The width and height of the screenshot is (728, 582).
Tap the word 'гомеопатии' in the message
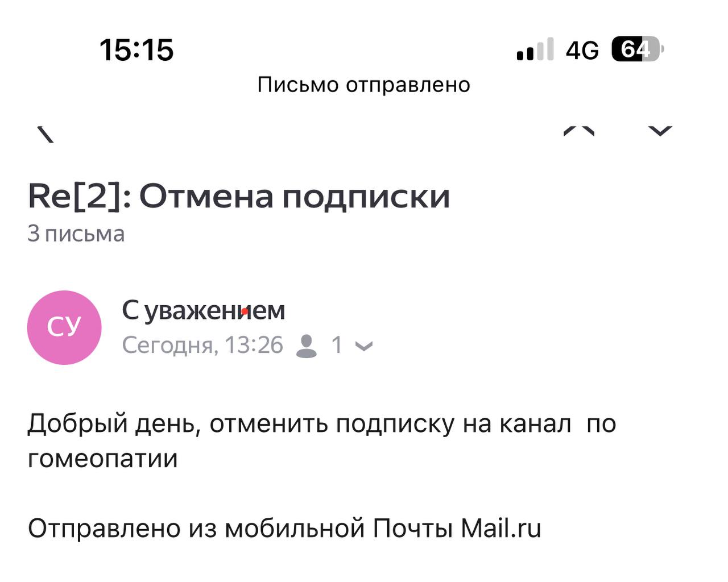click(102, 458)
